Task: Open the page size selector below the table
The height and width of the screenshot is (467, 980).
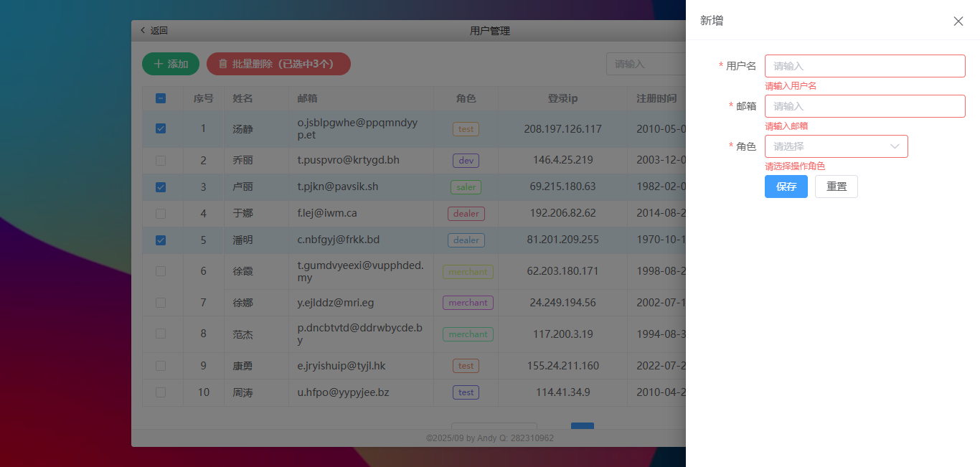Action: (x=493, y=425)
